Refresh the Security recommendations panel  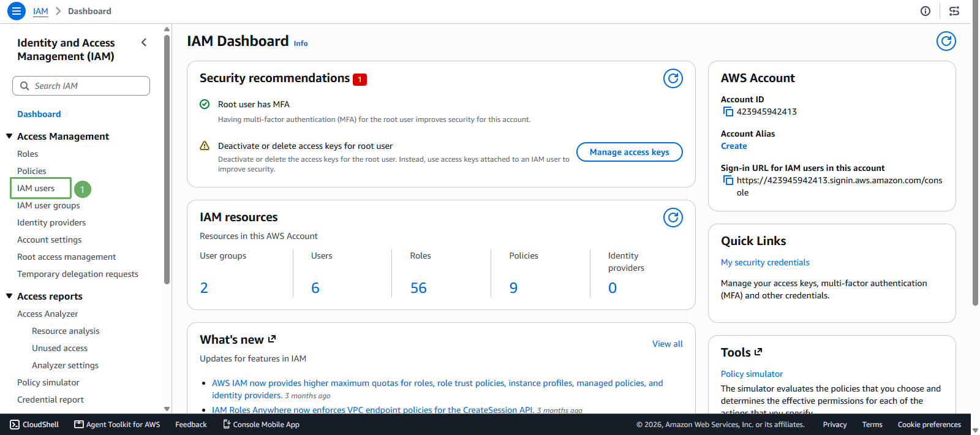[x=673, y=78]
